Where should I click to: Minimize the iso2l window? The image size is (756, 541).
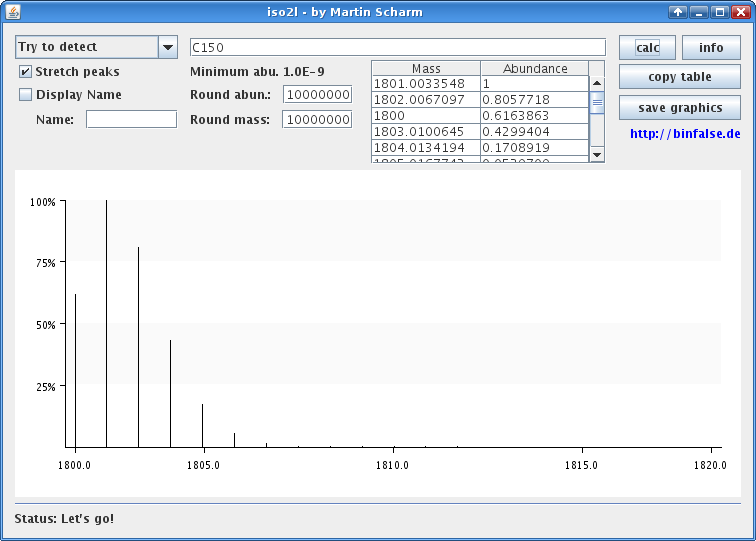tap(698, 12)
